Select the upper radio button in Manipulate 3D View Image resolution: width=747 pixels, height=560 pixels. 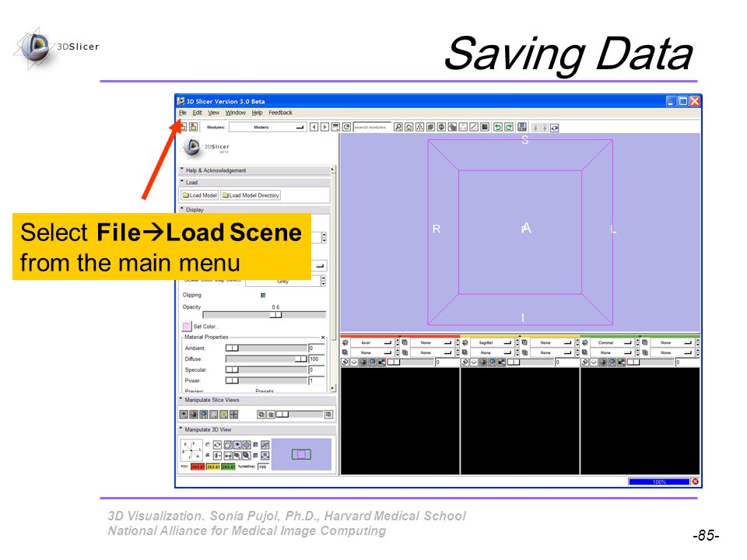click(x=208, y=445)
